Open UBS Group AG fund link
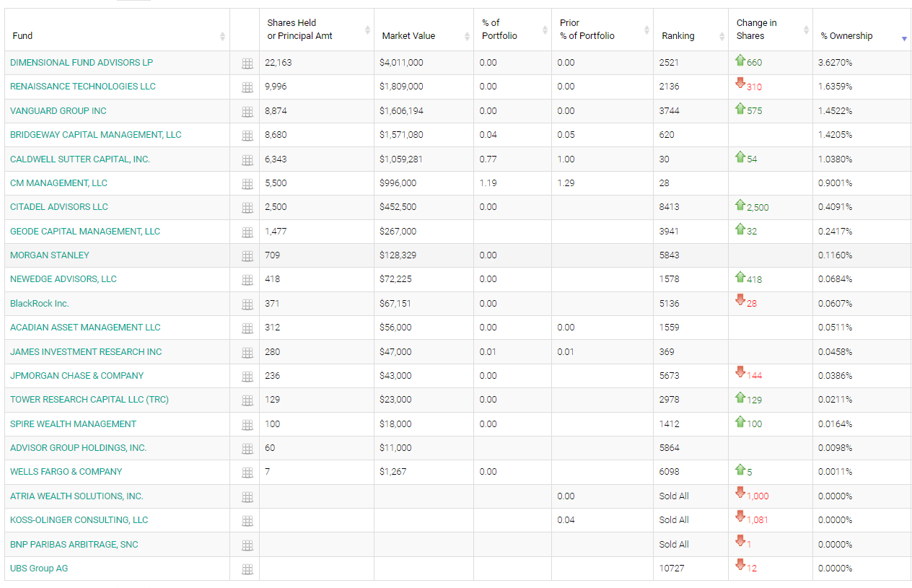Image resolution: width=912 pixels, height=588 pixels. pos(39,569)
